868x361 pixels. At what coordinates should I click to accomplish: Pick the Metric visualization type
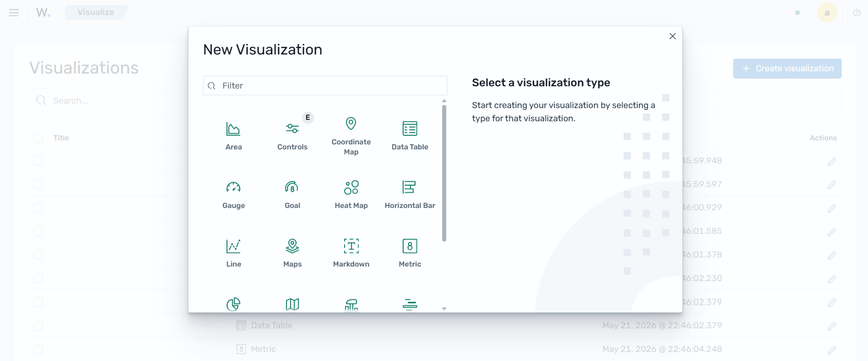pyautogui.click(x=410, y=253)
